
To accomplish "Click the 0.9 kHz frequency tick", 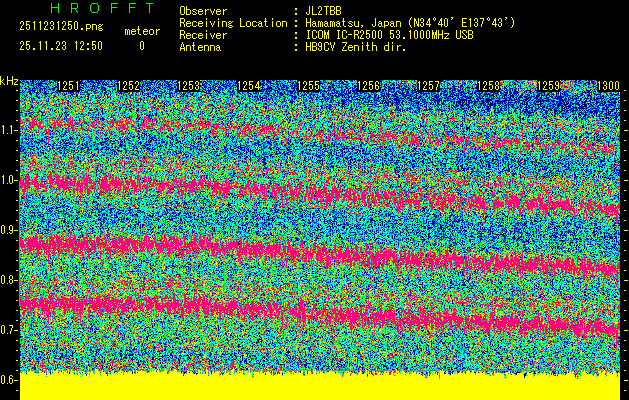I will click(9, 230).
